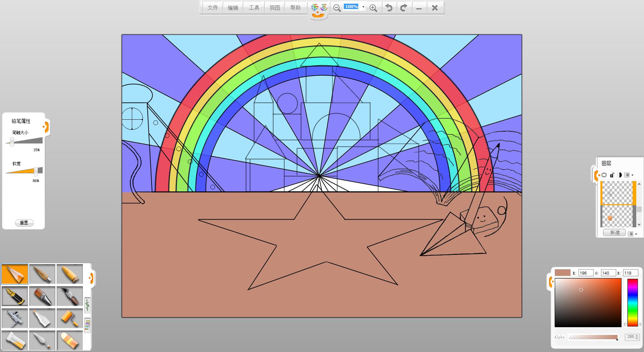Click the 新建 layer button

614,233
